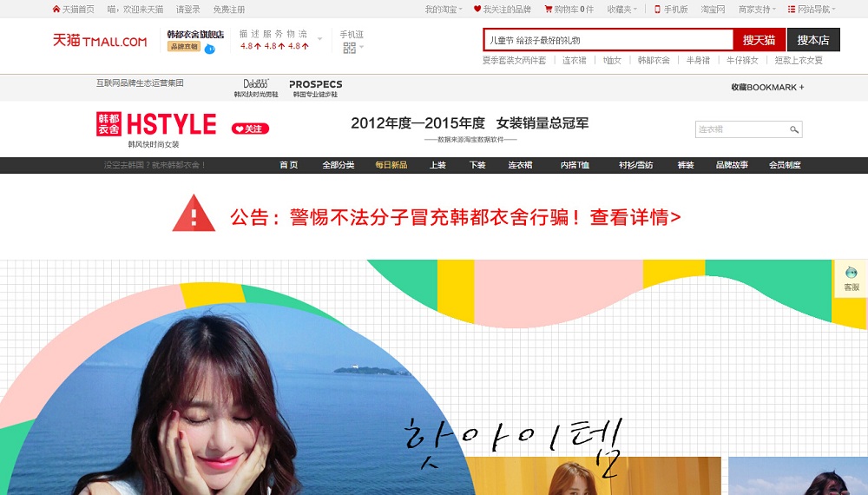Click the 搜本店 search button
This screenshot has height=495, width=868.
[x=813, y=40]
